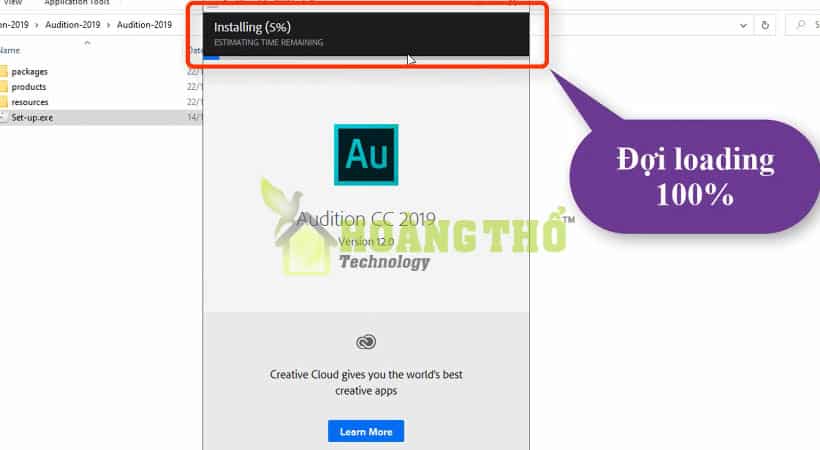Open the products folder
Image resolution: width=820 pixels, height=450 pixels.
(x=29, y=87)
